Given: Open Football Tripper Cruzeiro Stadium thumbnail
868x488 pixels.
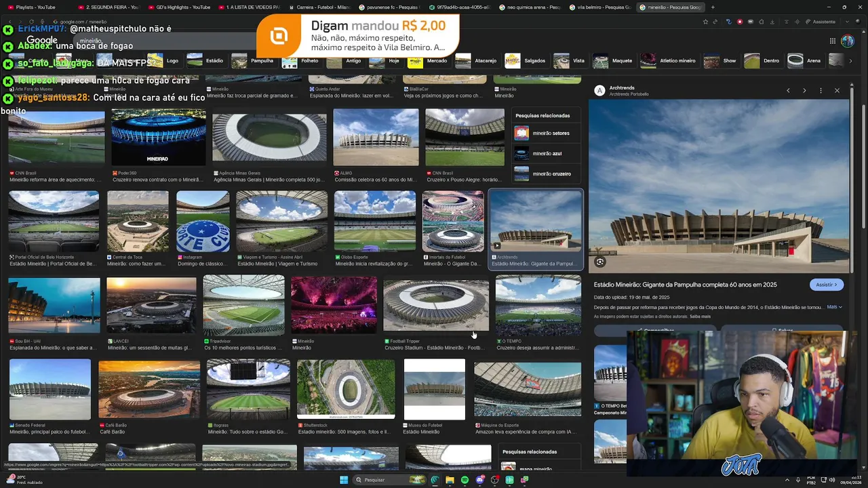Looking at the screenshot, I should (x=435, y=305).
